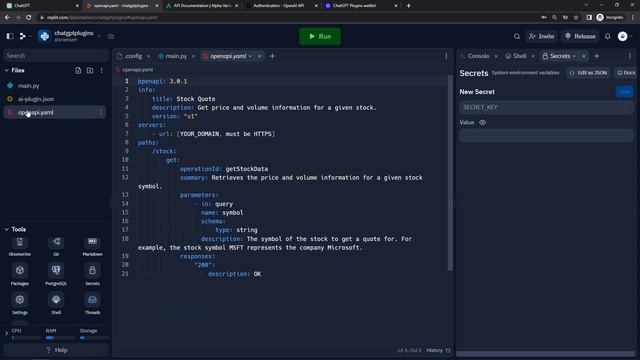Click the search magnifier icon in header
Screen dimensions: 640x360
click(x=517, y=36)
